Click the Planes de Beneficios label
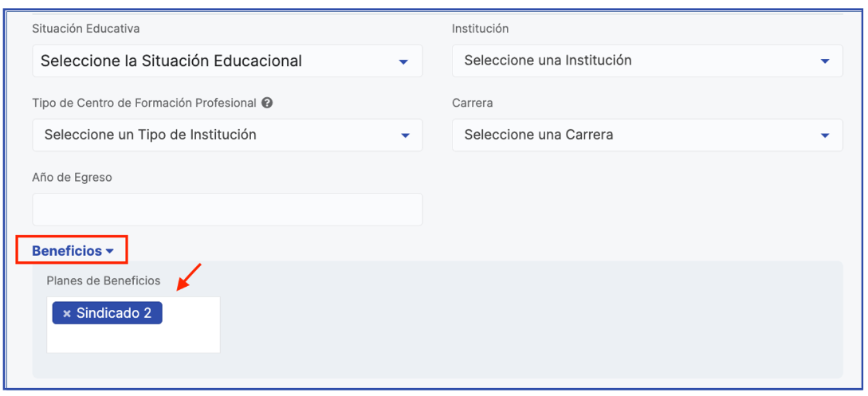The height and width of the screenshot is (396, 868). [x=104, y=280]
